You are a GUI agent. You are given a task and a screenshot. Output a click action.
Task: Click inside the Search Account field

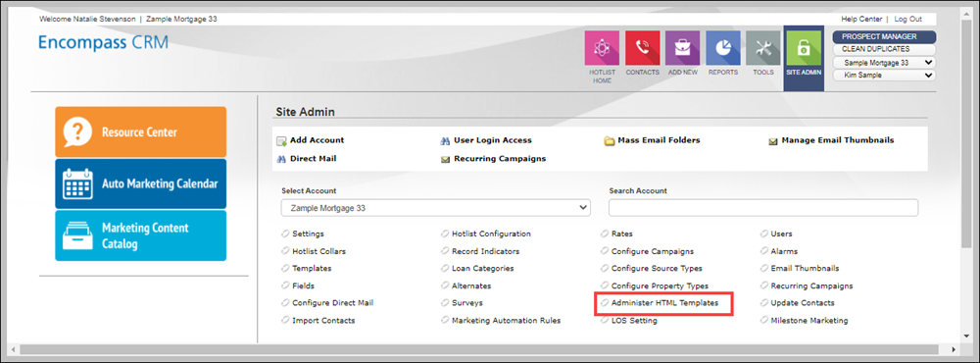pos(763,207)
